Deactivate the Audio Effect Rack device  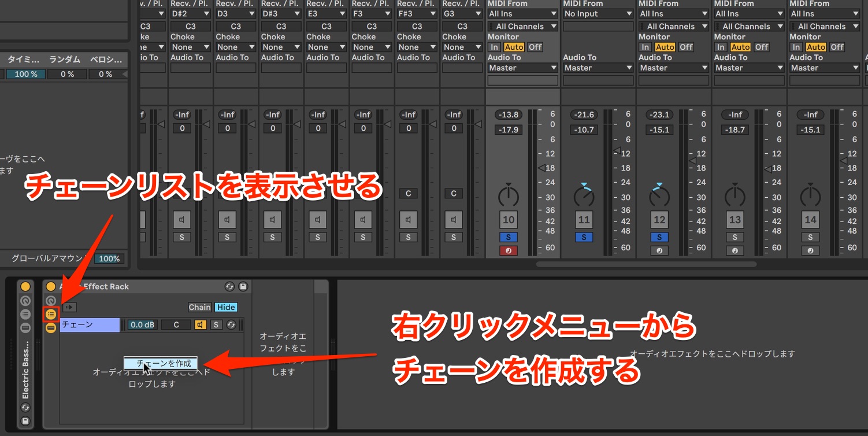pyautogui.click(x=51, y=286)
